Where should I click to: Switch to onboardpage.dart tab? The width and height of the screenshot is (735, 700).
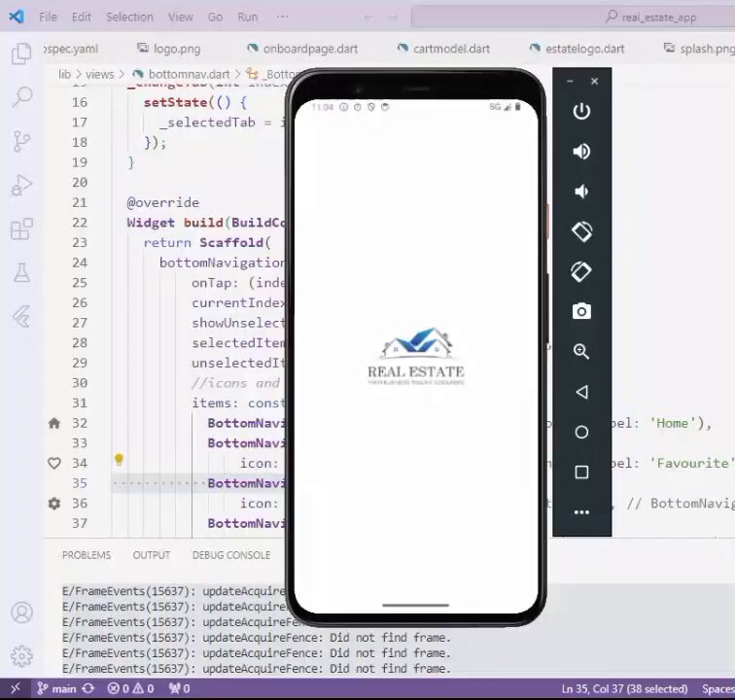click(302, 49)
